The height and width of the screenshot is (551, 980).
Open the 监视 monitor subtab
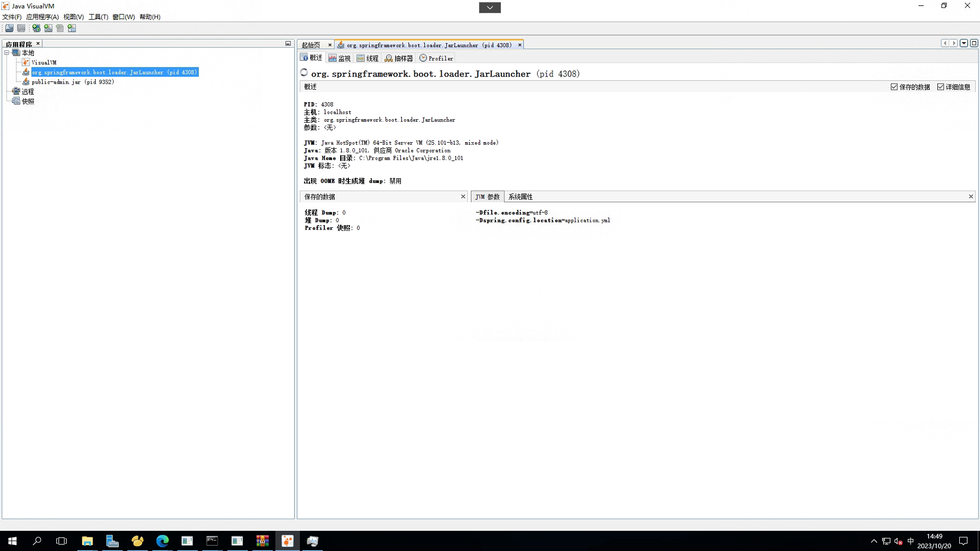(340, 58)
